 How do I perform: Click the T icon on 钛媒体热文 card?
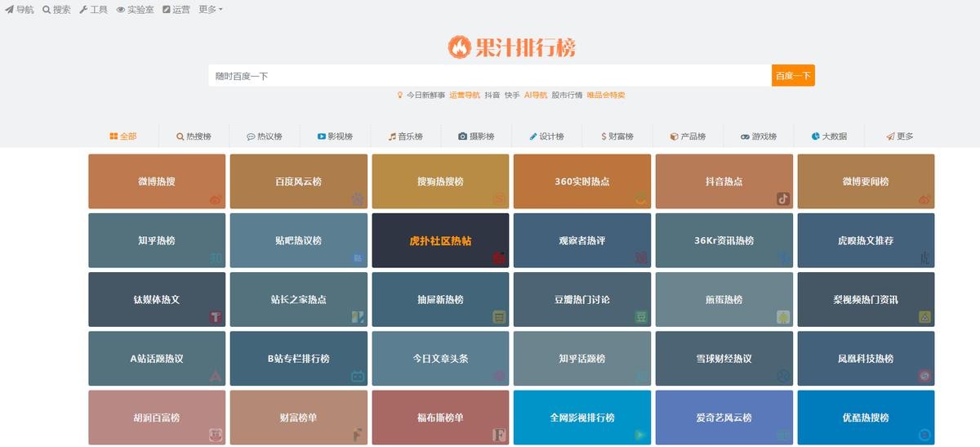pyautogui.click(x=216, y=317)
